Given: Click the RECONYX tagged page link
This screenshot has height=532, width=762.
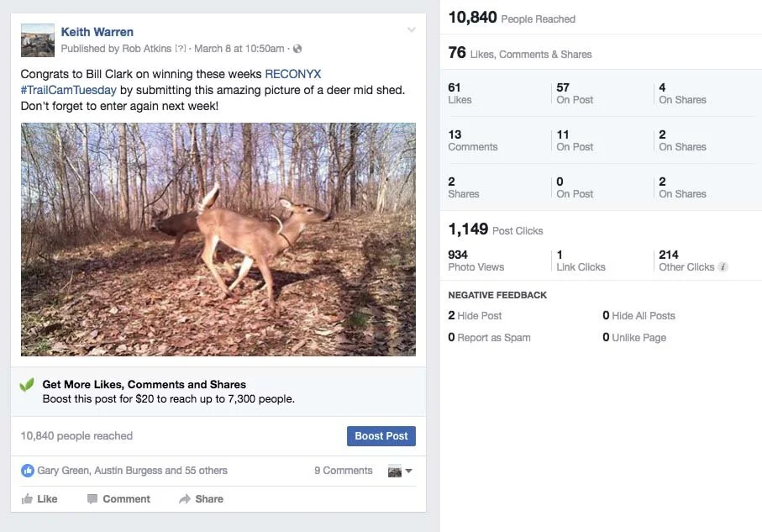Looking at the screenshot, I should (x=292, y=74).
